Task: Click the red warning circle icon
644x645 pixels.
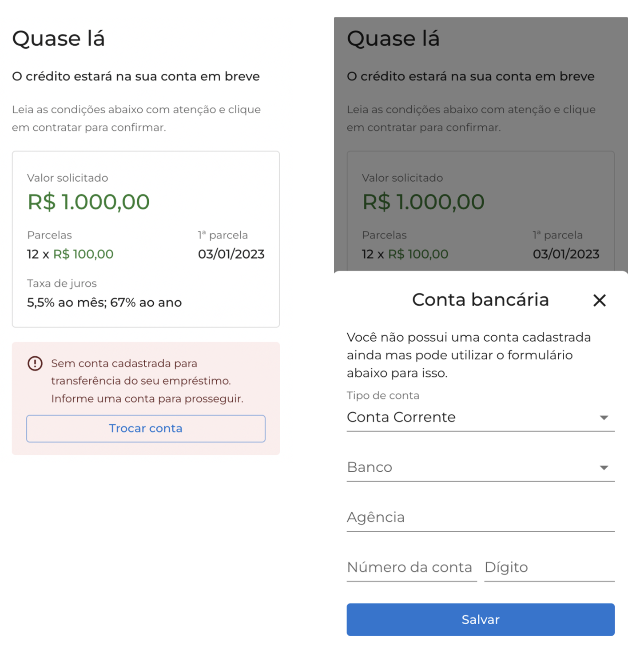Action: (35, 364)
